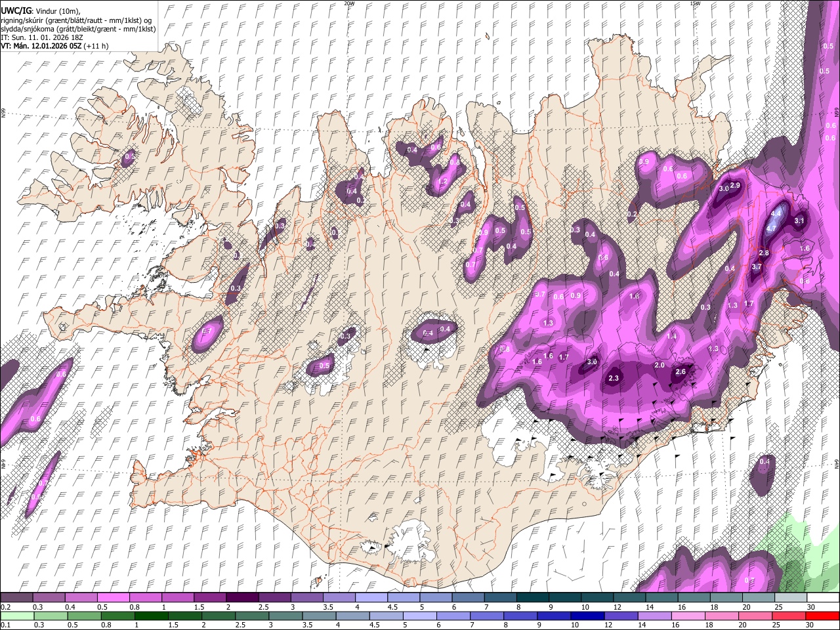The image size is (840, 630).
Task: Click the 1.2 snowfall value in the north
Action: click(442, 182)
